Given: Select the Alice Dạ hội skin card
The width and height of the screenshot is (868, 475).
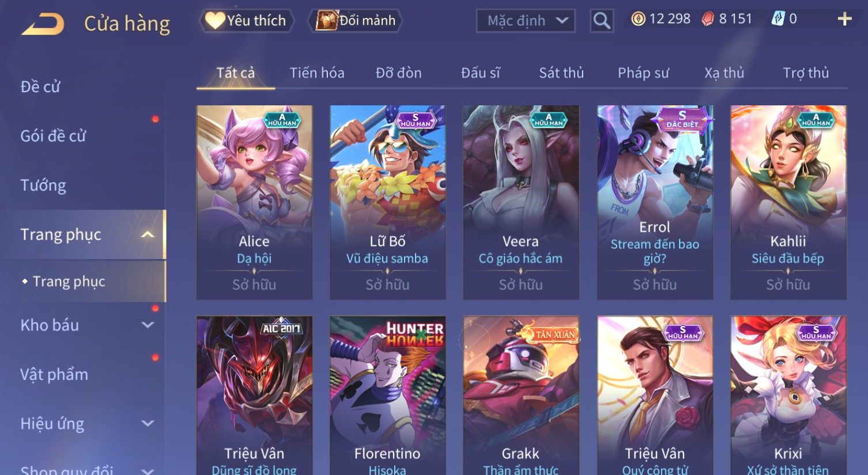Looking at the screenshot, I should pyautogui.click(x=254, y=202).
